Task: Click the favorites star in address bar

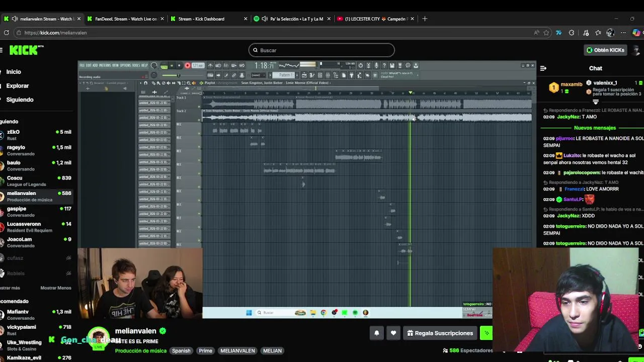Action: point(546,33)
